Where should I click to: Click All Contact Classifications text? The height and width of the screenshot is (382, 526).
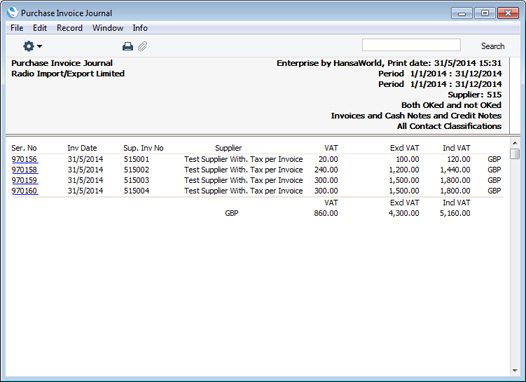coord(449,126)
